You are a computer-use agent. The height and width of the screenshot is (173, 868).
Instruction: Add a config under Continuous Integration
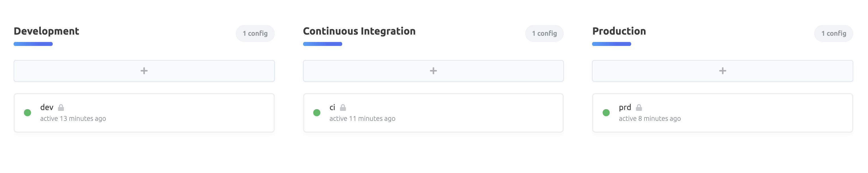point(433,71)
